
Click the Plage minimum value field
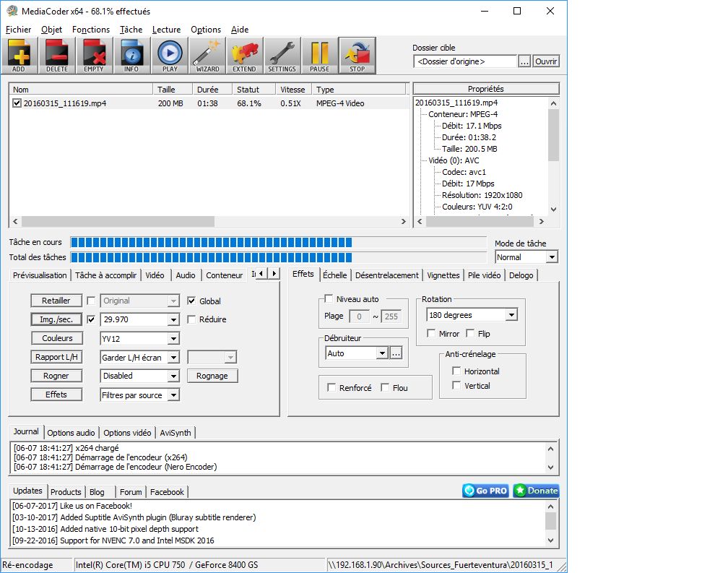coord(359,316)
